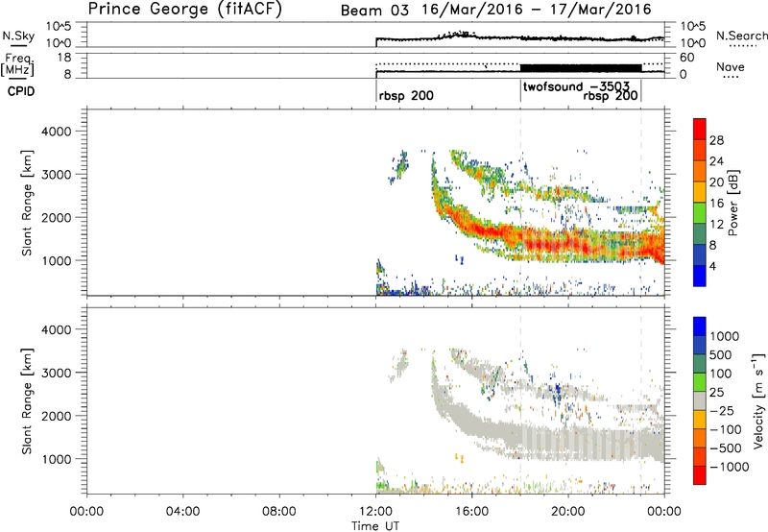Click the 'Nave' legend label
768x532 pixels.
tap(731, 67)
